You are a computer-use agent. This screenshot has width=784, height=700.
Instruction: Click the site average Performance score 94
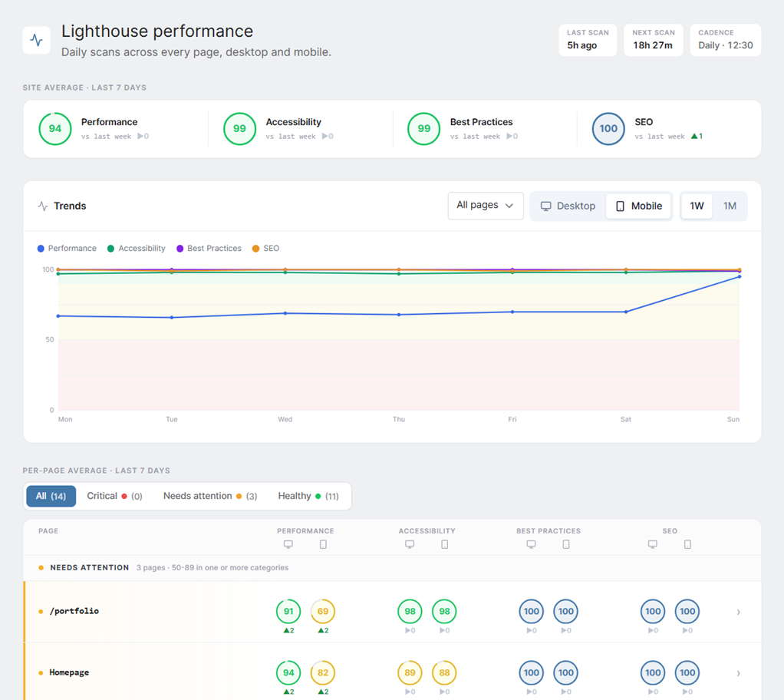(55, 129)
